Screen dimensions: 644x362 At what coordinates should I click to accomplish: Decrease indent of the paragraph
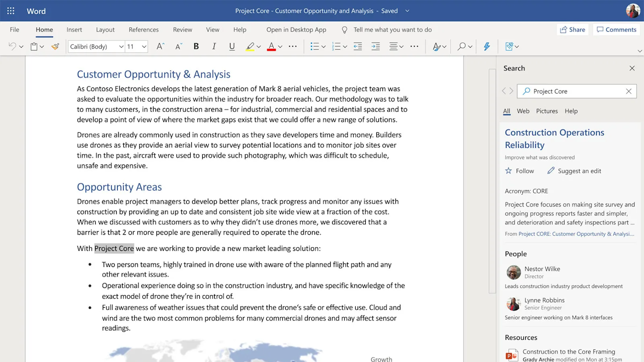pos(358,47)
